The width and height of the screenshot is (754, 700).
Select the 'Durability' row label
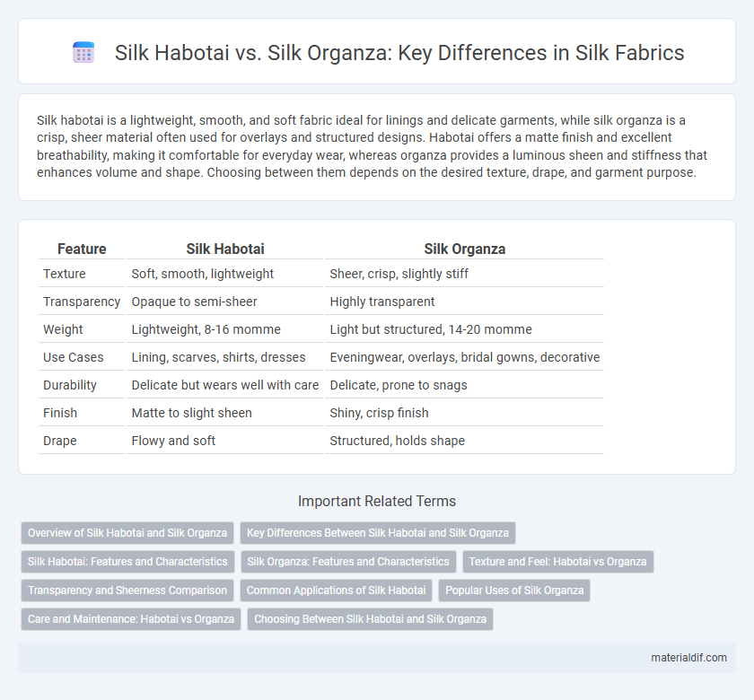click(70, 385)
